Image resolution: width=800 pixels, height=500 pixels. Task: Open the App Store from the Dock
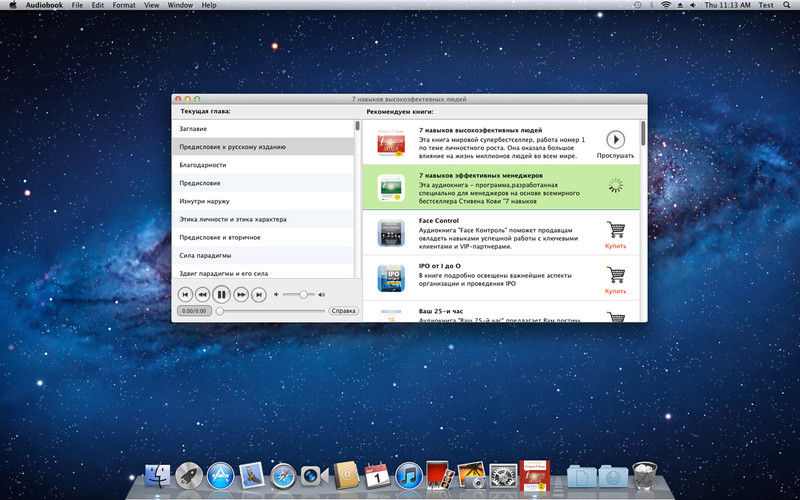tap(220, 476)
